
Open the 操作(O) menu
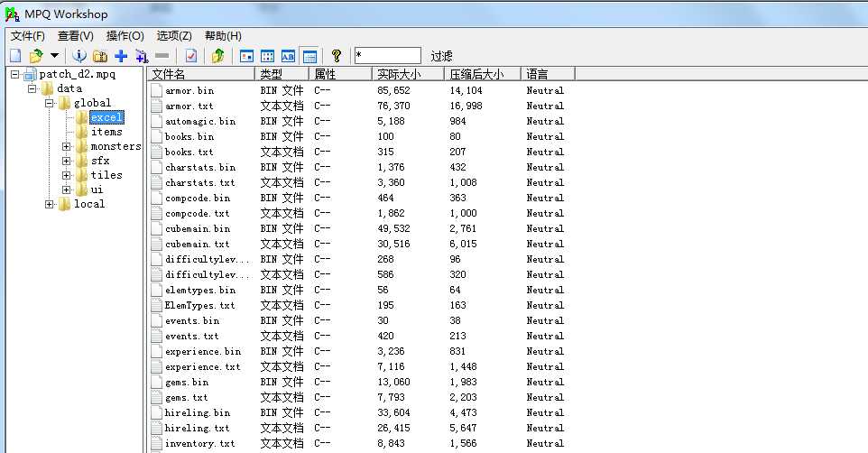pos(125,36)
